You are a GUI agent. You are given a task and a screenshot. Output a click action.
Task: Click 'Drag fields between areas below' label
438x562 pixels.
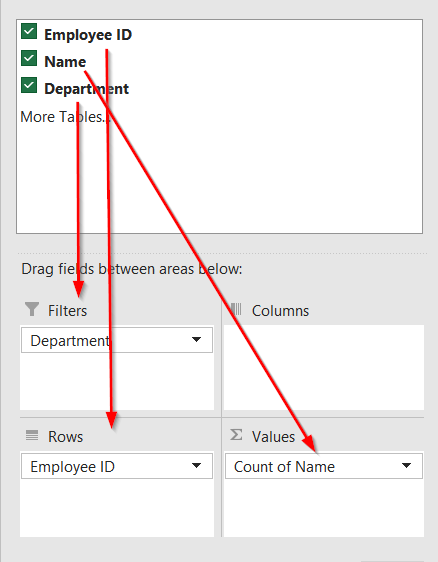(132, 269)
